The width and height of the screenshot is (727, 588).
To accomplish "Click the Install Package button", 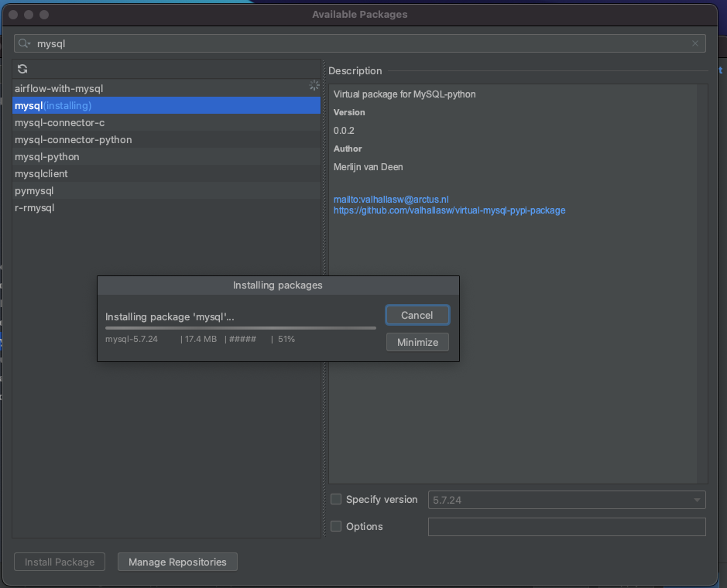I will (x=60, y=562).
